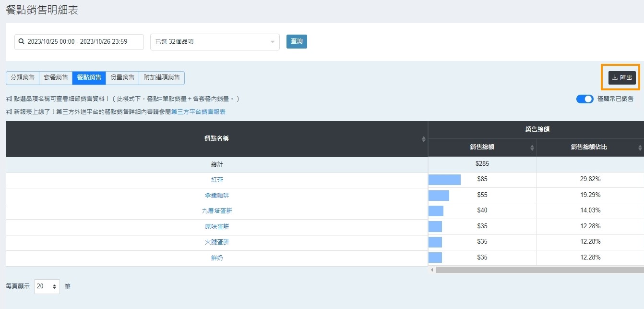Select the 份量銷售 tab
The image size is (644, 309).
122,77
